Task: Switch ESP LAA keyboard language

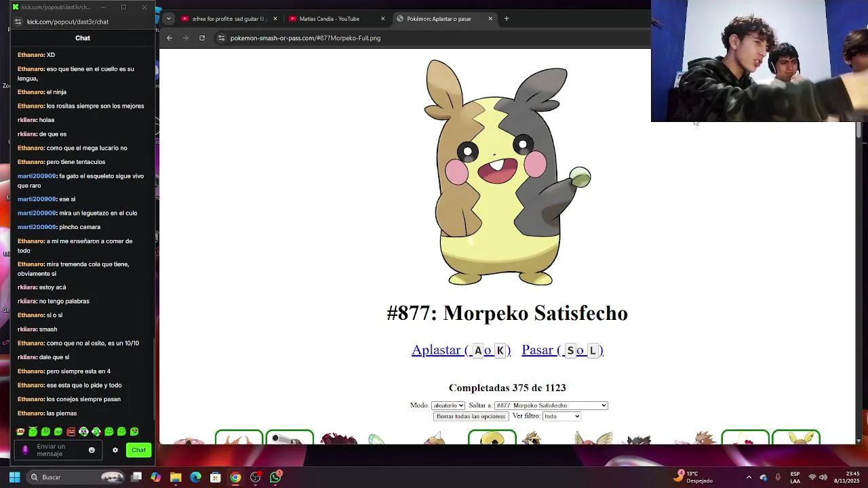Action: click(795, 477)
